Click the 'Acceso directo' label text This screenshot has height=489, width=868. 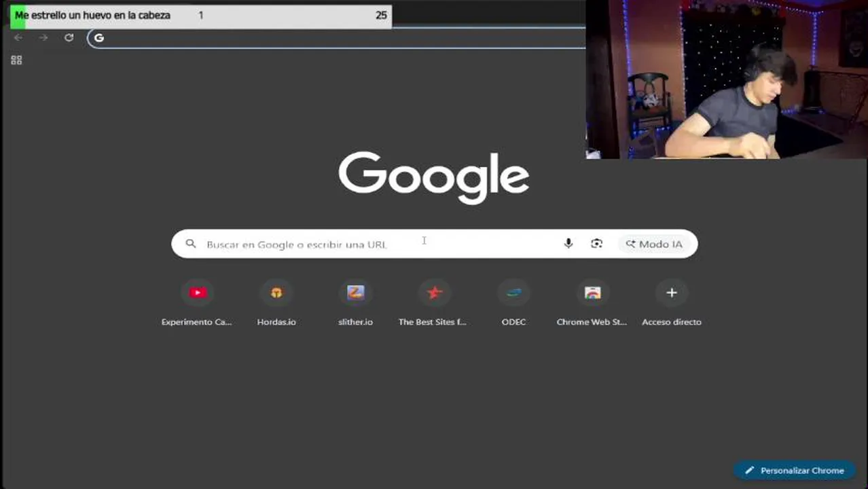click(x=671, y=322)
